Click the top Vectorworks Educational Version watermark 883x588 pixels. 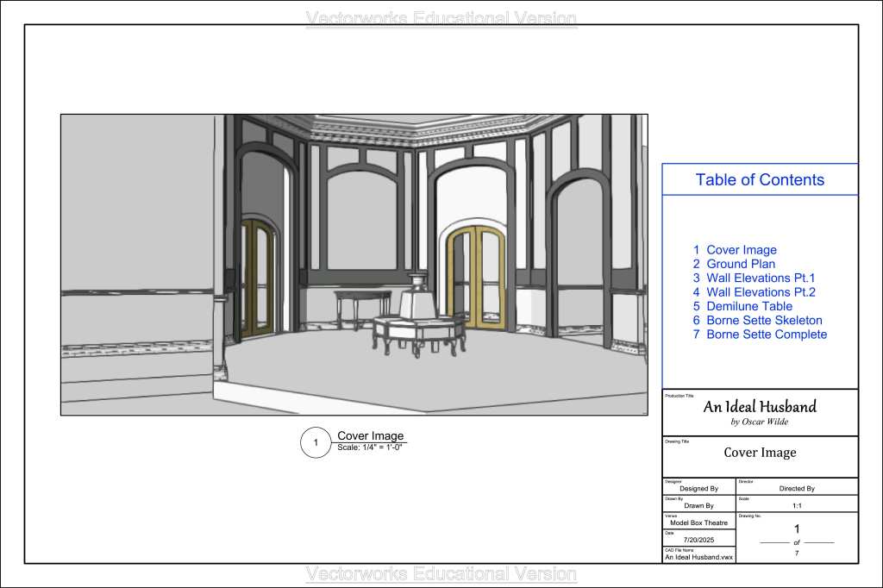pyautogui.click(x=441, y=18)
